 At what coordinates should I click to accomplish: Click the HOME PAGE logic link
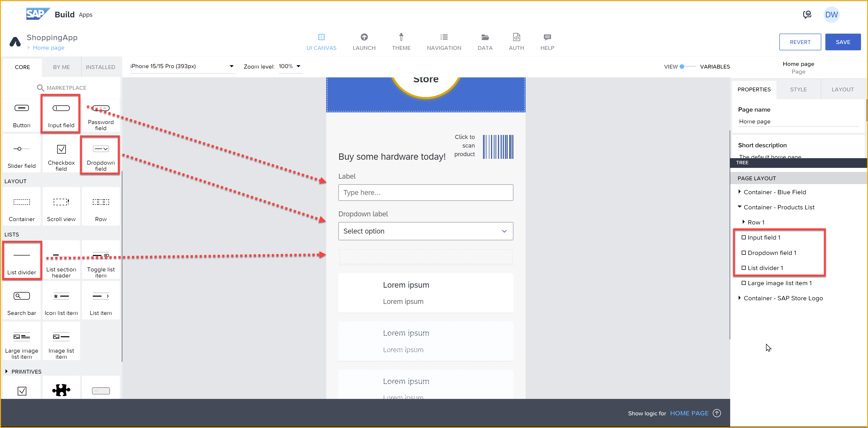click(689, 413)
